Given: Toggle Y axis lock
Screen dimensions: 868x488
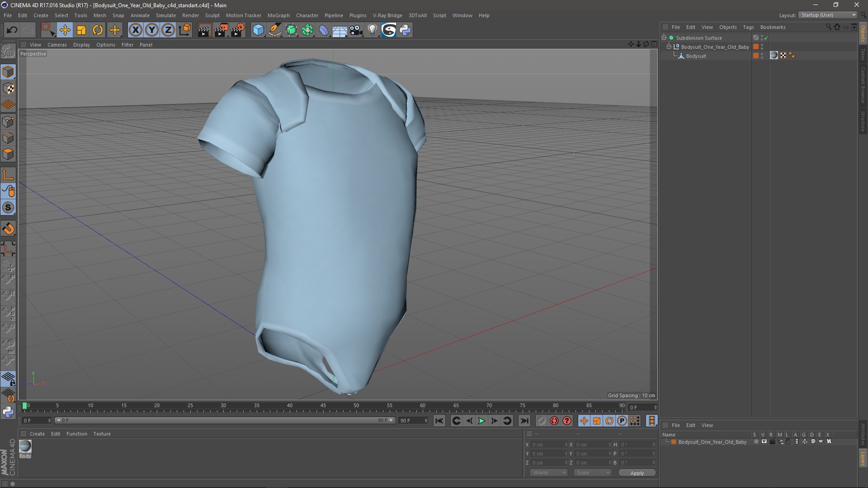Looking at the screenshot, I should 152,30.
